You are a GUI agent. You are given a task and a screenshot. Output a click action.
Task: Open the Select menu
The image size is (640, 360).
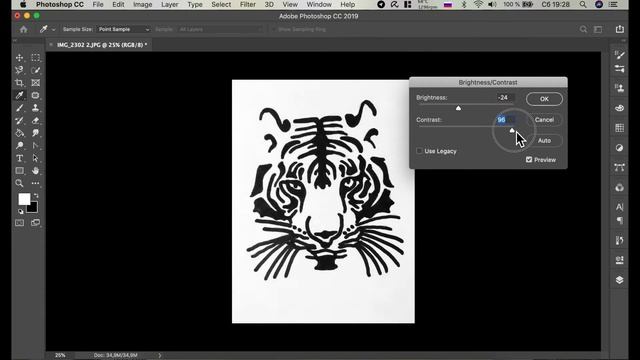pyautogui.click(x=221, y=4)
